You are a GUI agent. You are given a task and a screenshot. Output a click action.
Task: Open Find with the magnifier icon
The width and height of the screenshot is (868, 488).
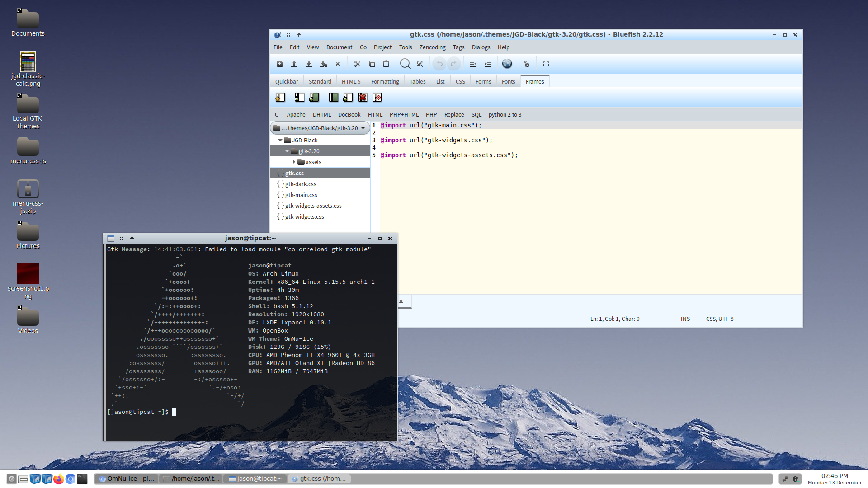coord(406,64)
